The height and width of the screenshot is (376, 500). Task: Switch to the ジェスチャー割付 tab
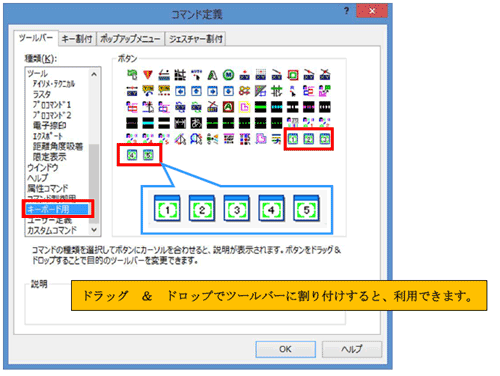[x=195, y=39]
